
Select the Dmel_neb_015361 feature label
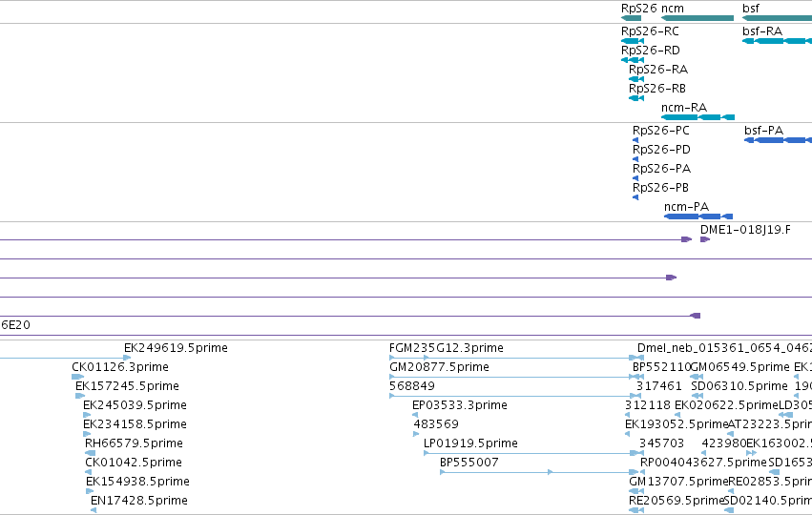tap(724, 348)
